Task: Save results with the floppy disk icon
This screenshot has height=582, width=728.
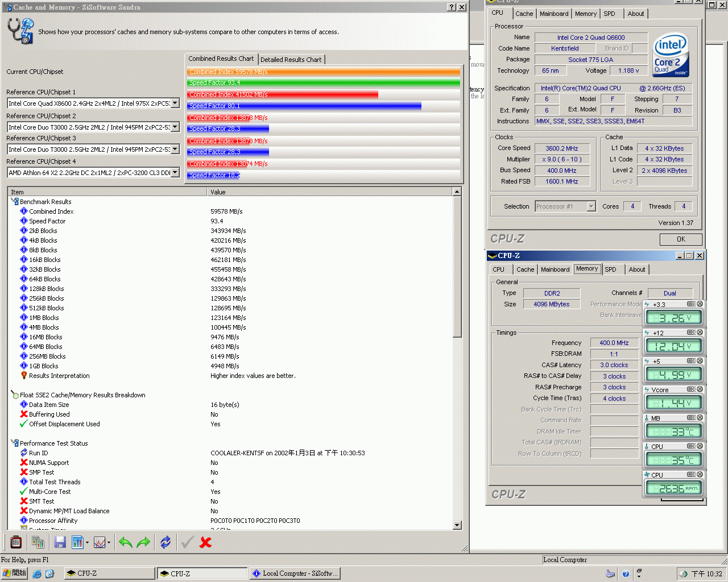Action: tap(60, 542)
